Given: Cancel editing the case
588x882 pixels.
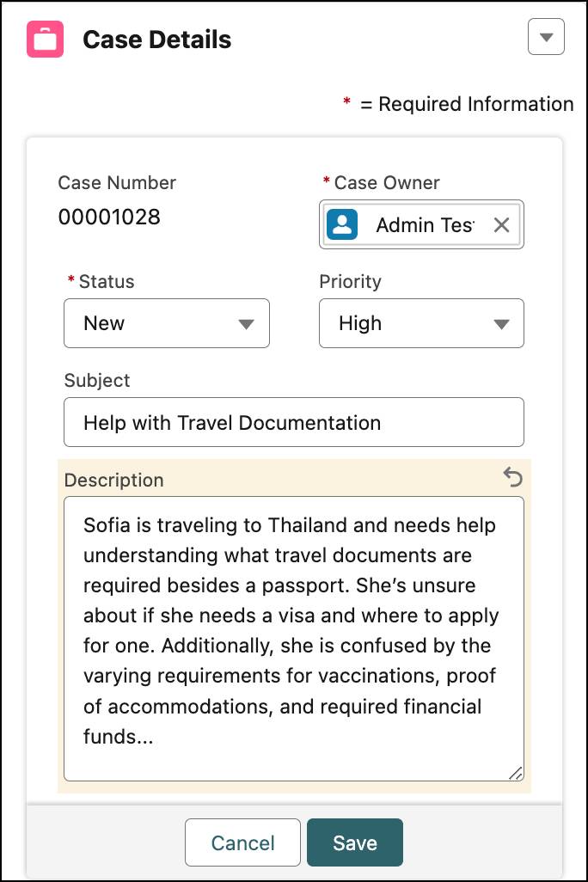Looking at the screenshot, I should click(242, 842).
